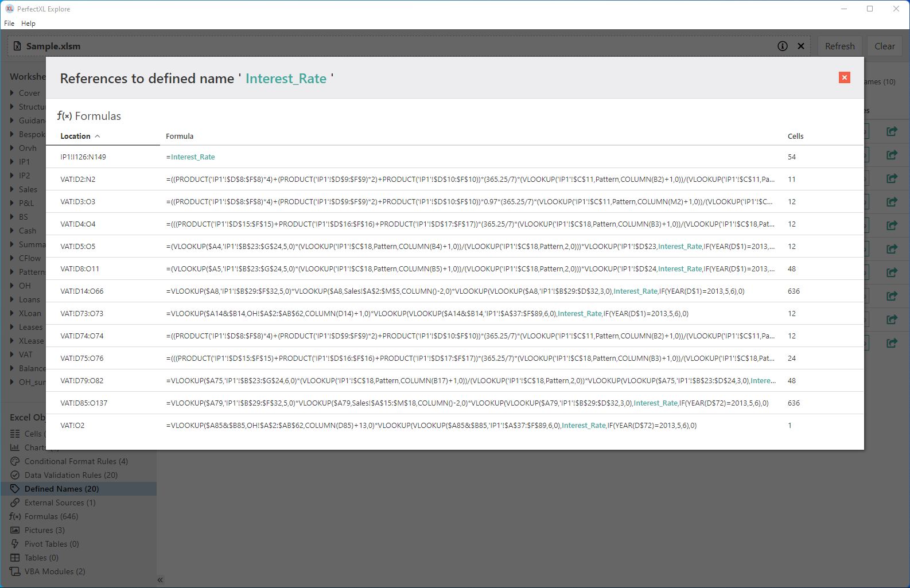Screen dimensions: 910x588
Task: Collapse the sidebar with double chevron
Action: pyautogui.click(x=160, y=580)
